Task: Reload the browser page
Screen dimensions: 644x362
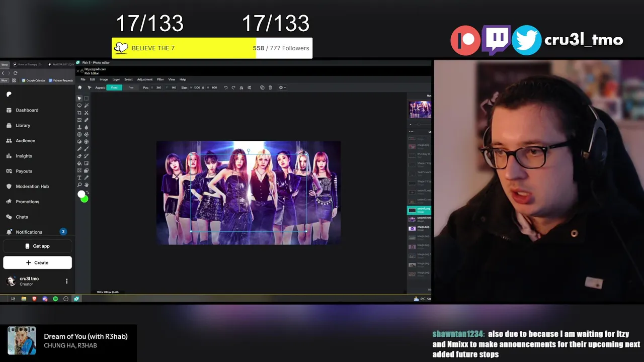Action: tap(16, 73)
